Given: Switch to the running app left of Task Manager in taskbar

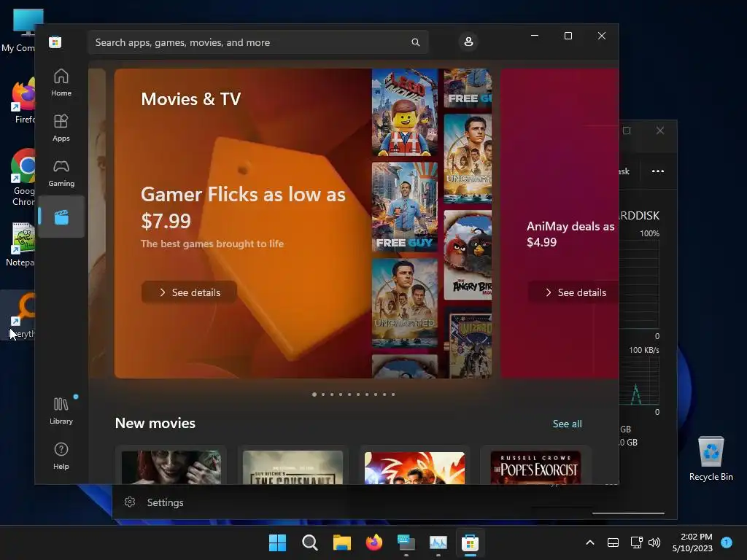Looking at the screenshot, I should 406,542.
